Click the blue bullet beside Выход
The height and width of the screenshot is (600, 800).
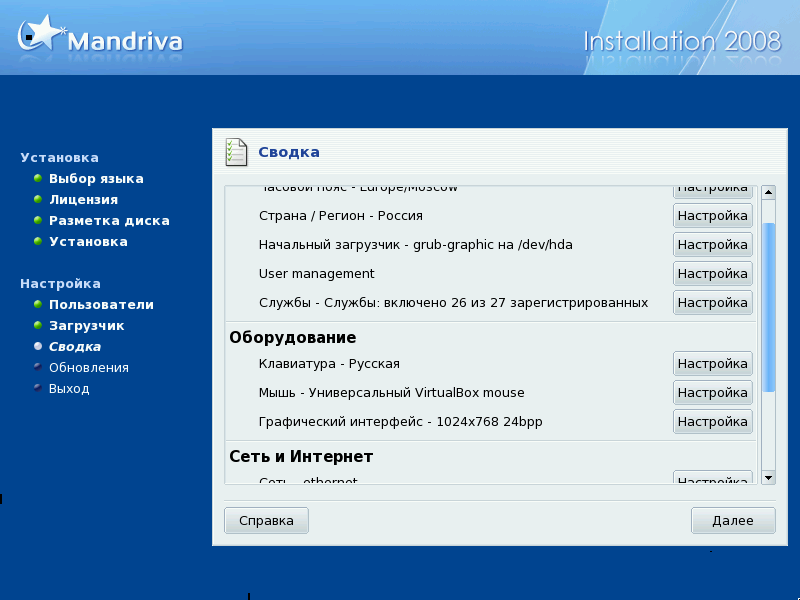38,389
